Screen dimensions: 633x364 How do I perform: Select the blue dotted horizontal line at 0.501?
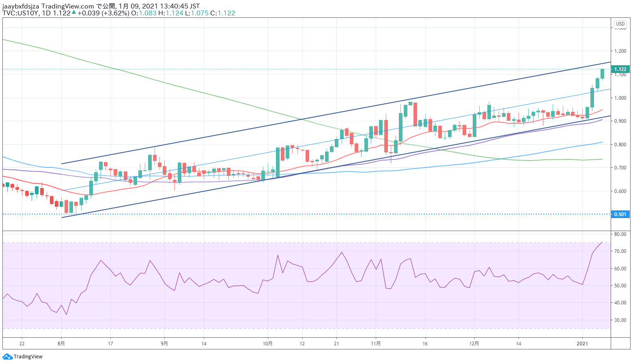(306, 214)
